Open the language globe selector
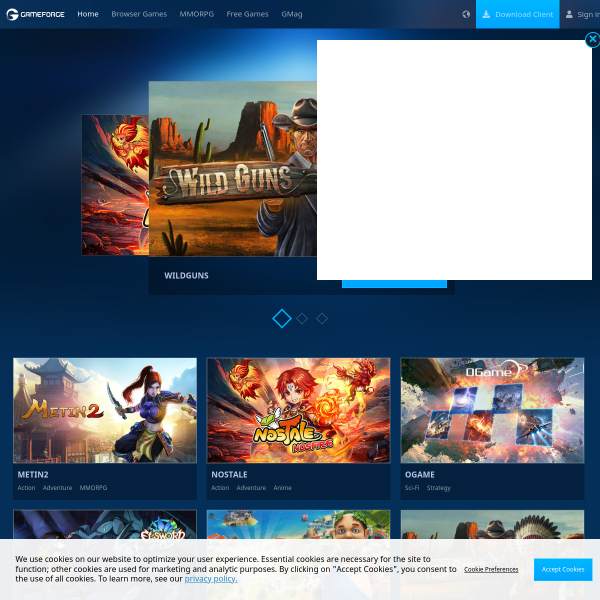The width and height of the screenshot is (600, 600). [x=466, y=14]
